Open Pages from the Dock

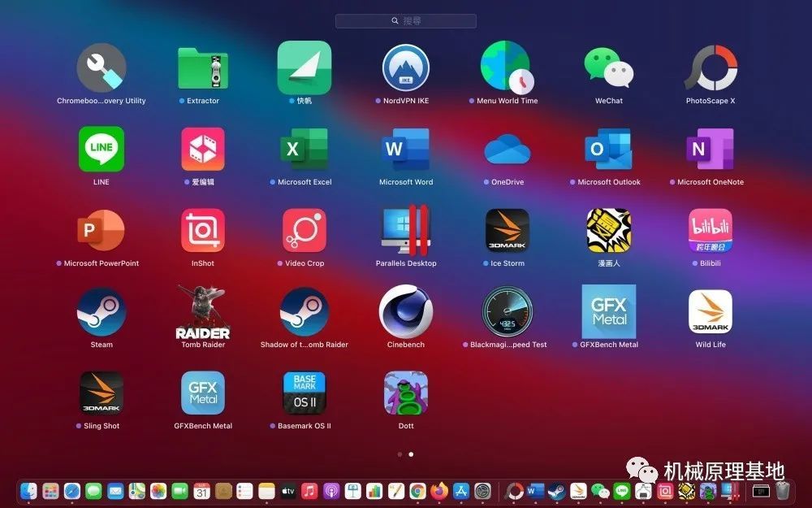(395, 490)
